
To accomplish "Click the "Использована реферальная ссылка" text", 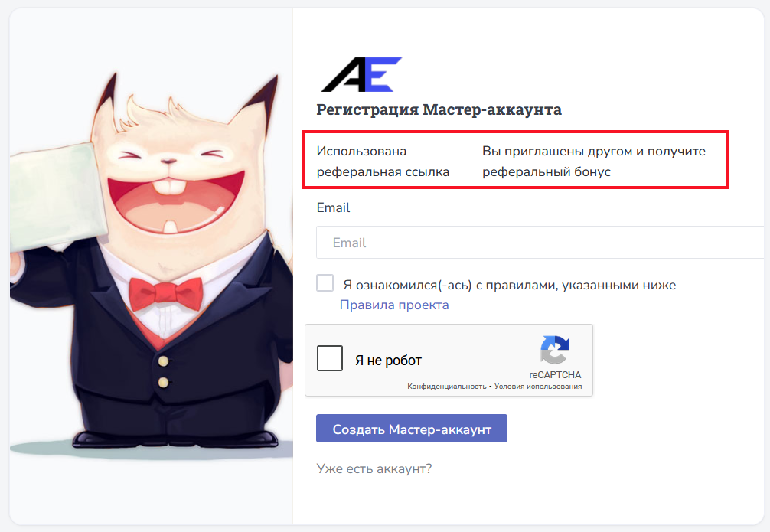I will pos(383,161).
